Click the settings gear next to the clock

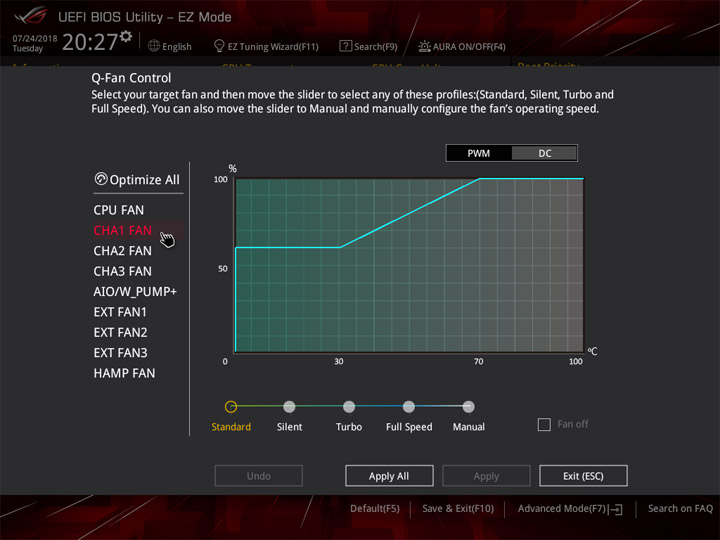[x=126, y=36]
